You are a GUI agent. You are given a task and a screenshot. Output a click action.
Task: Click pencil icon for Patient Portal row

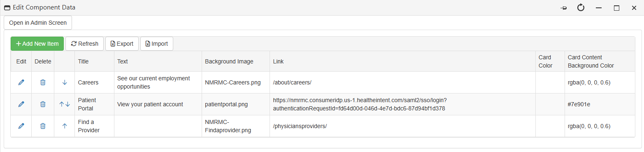pyautogui.click(x=21, y=104)
